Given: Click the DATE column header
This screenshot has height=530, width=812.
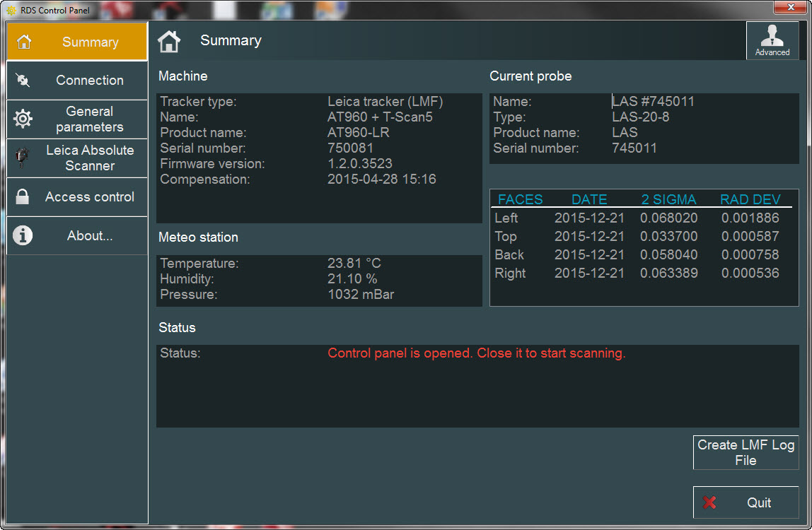Looking at the screenshot, I should point(588,199).
